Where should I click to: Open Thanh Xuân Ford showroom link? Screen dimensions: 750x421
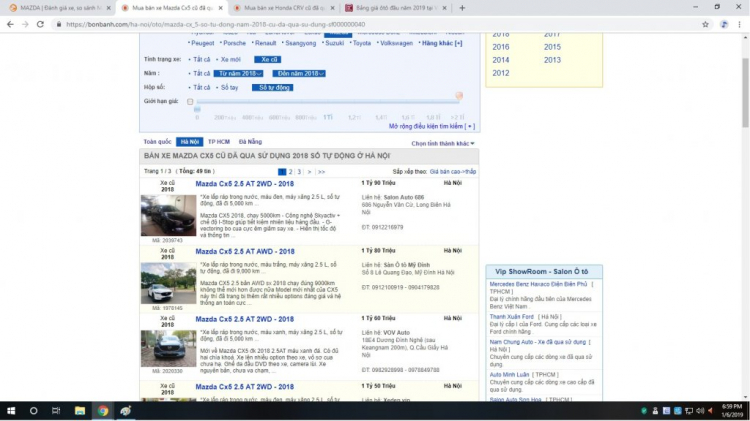point(511,317)
